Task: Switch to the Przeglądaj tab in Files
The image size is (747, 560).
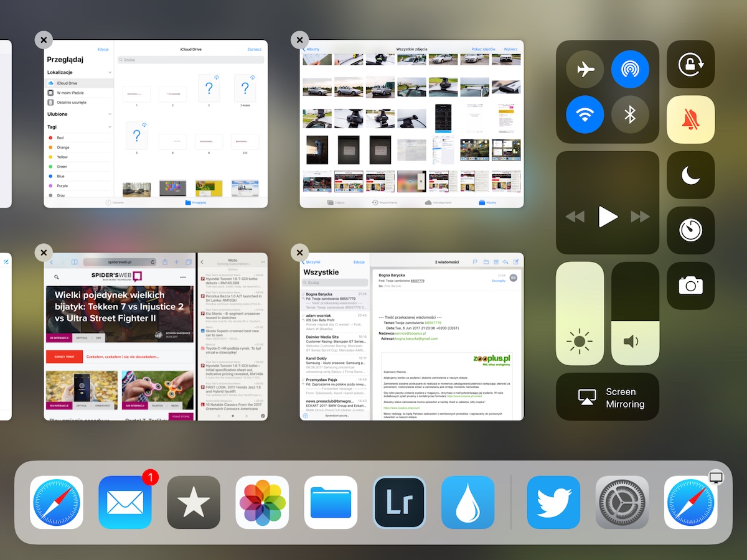Action: [x=195, y=202]
